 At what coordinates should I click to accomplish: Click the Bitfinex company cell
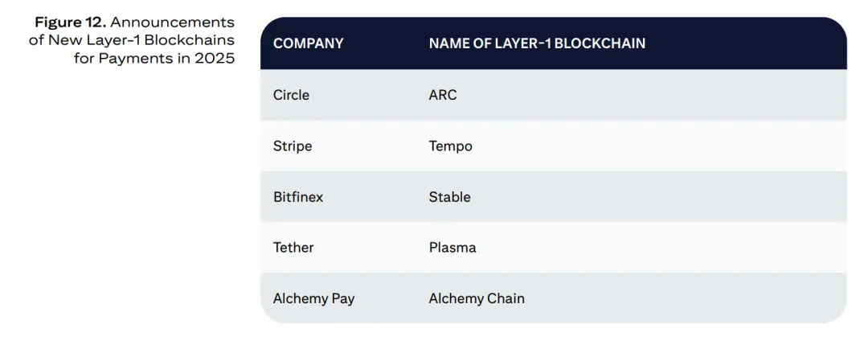click(x=298, y=197)
